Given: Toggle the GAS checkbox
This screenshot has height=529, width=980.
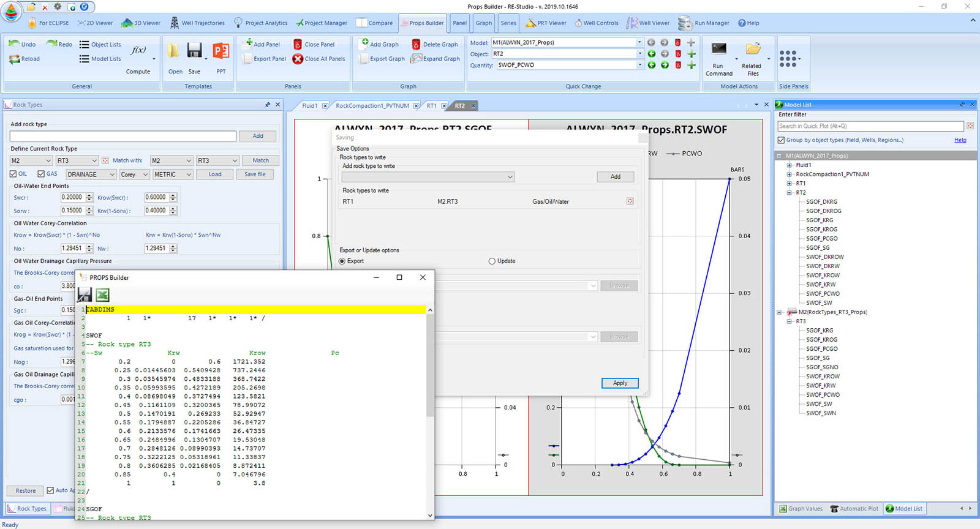Looking at the screenshot, I should click(41, 174).
